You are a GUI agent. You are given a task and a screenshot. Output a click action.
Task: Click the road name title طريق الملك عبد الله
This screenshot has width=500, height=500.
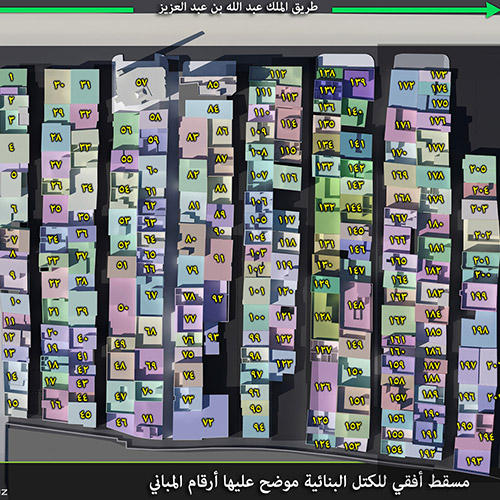click(238, 7)
